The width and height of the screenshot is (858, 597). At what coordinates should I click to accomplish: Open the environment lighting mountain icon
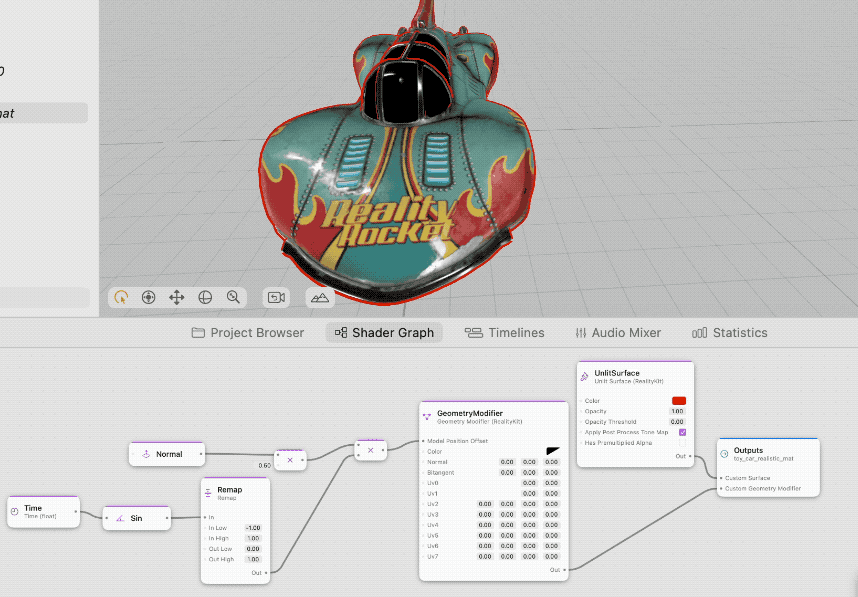pyautogui.click(x=320, y=297)
